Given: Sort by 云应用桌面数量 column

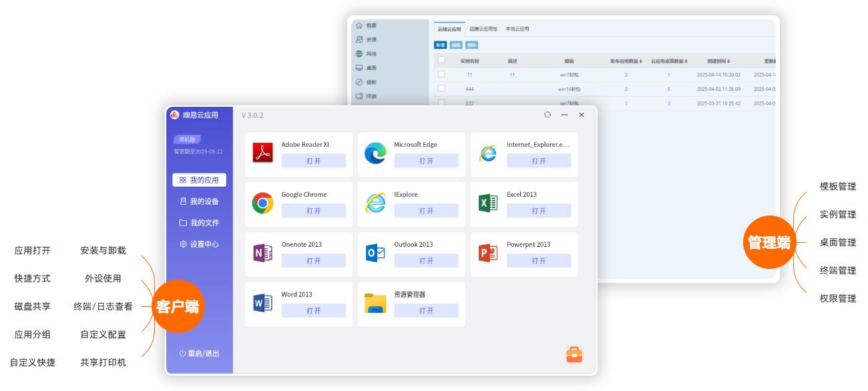Looking at the screenshot, I should 686,61.
